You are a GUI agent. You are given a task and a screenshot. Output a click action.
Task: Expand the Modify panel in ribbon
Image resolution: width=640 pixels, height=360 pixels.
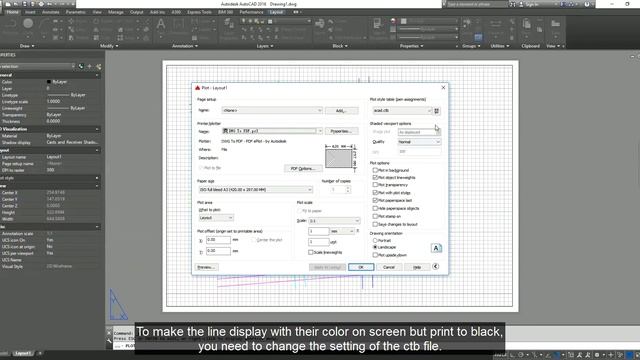coord(109,46)
